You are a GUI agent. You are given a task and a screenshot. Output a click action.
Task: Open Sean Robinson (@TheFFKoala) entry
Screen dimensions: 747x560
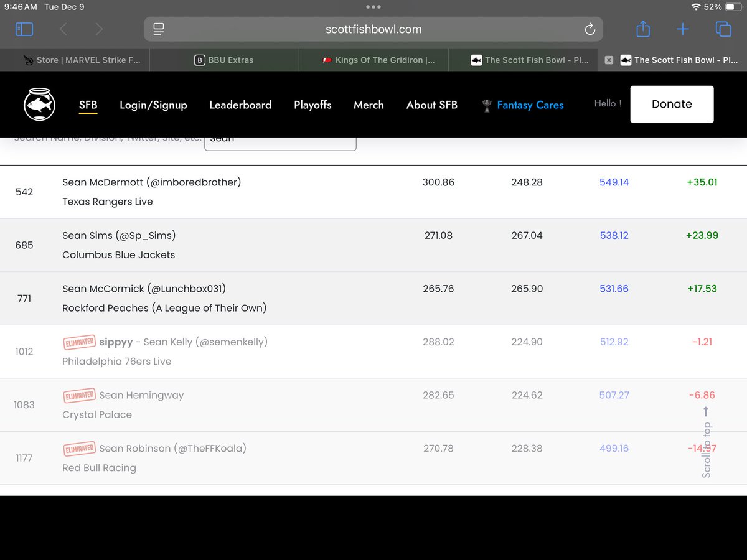[172, 449]
